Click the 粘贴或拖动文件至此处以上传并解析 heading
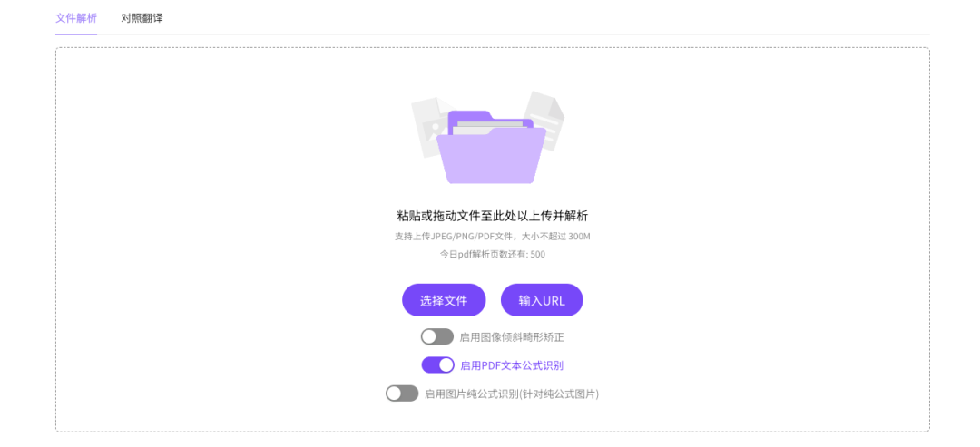 493,216
